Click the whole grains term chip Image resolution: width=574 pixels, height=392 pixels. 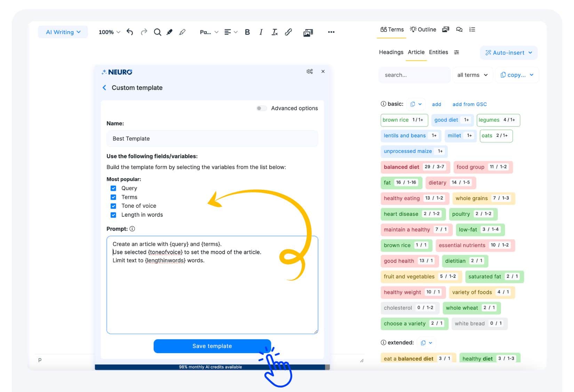point(484,198)
